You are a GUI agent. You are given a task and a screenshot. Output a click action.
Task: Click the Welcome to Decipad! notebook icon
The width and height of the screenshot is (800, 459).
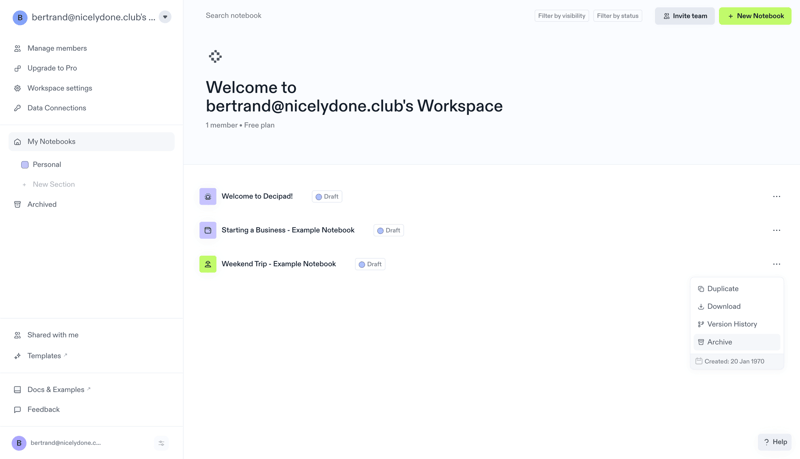[x=208, y=197]
